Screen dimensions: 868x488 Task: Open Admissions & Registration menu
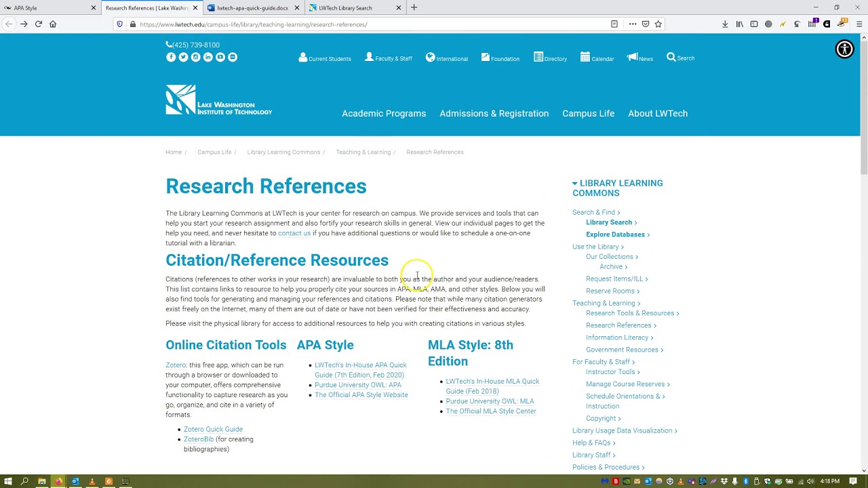[494, 113]
